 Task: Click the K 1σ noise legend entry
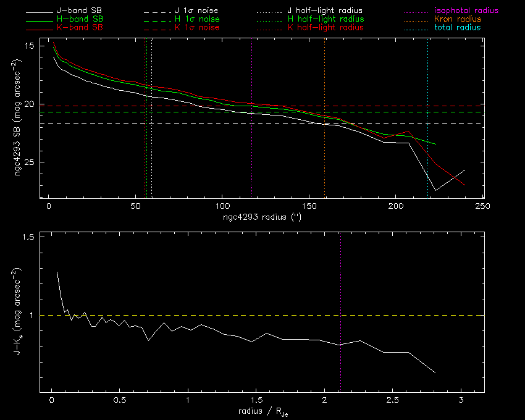coord(194,28)
